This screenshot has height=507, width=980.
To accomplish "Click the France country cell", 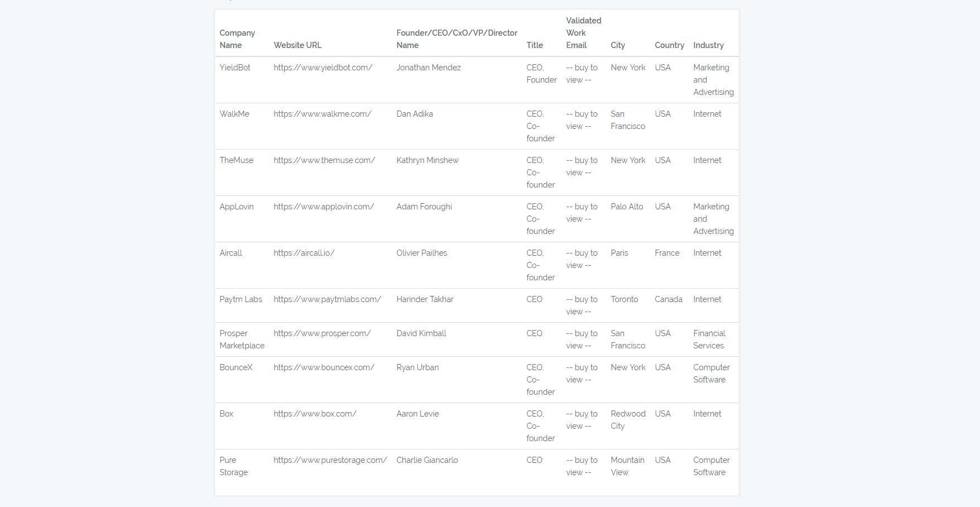I will (x=667, y=253).
